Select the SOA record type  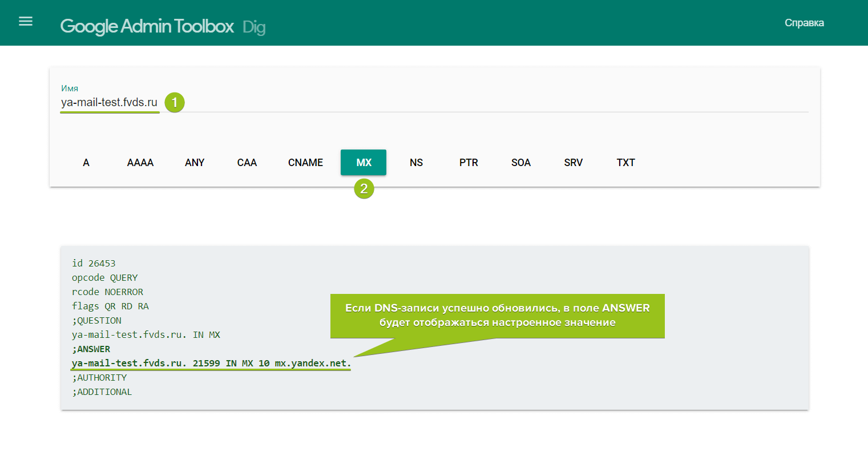point(521,163)
